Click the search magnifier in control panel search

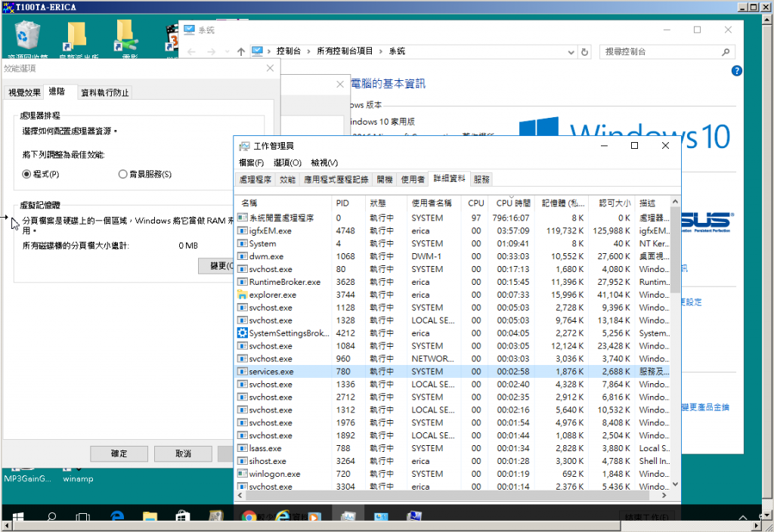tap(726, 52)
